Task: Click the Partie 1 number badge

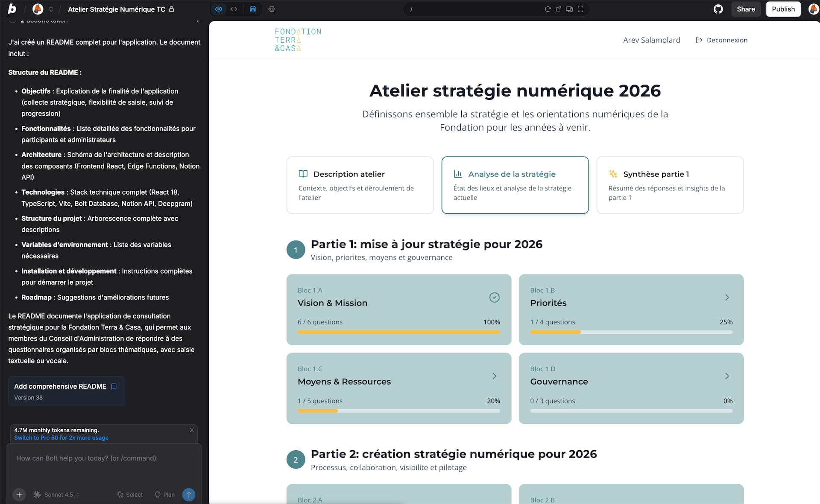Action: coord(296,250)
